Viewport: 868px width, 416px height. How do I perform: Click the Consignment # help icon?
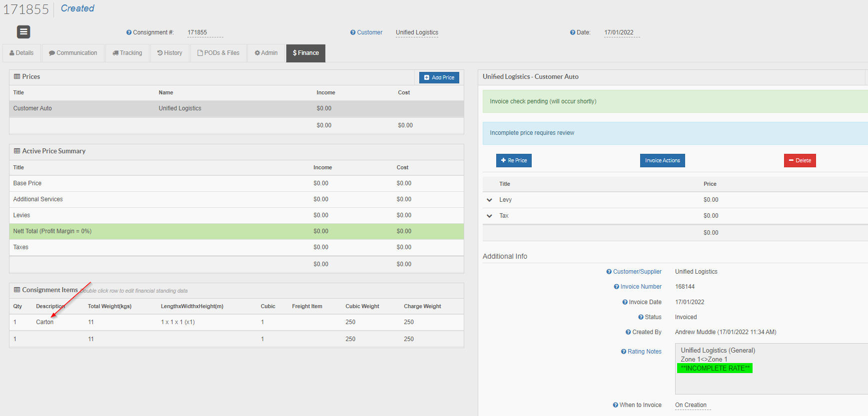(129, 32)
